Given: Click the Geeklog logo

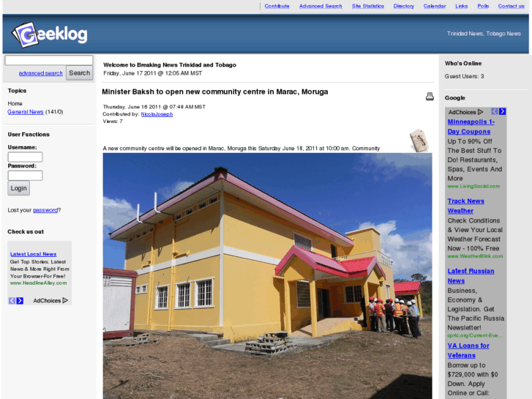Looking at the screenshot, I should click(x=50, y=34).
